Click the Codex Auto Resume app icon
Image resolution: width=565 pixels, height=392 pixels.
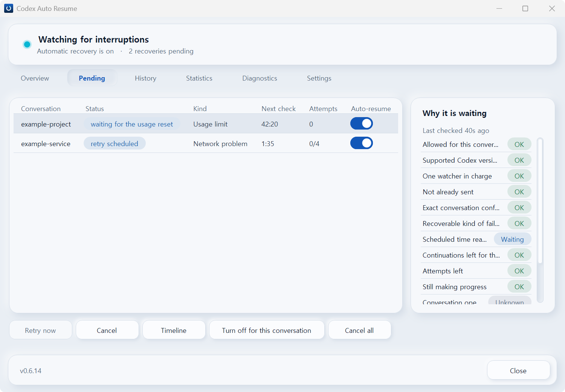(x=9, y=8)
